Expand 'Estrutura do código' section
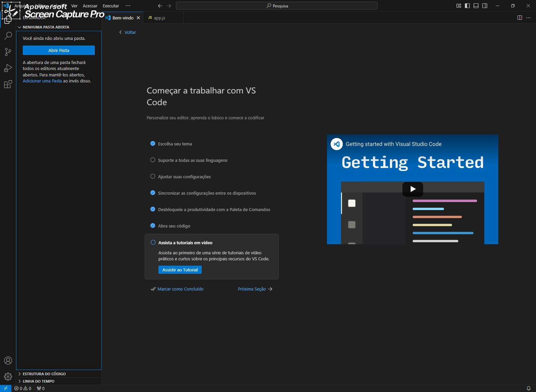The image size is (536, 392). coord(59,374)
